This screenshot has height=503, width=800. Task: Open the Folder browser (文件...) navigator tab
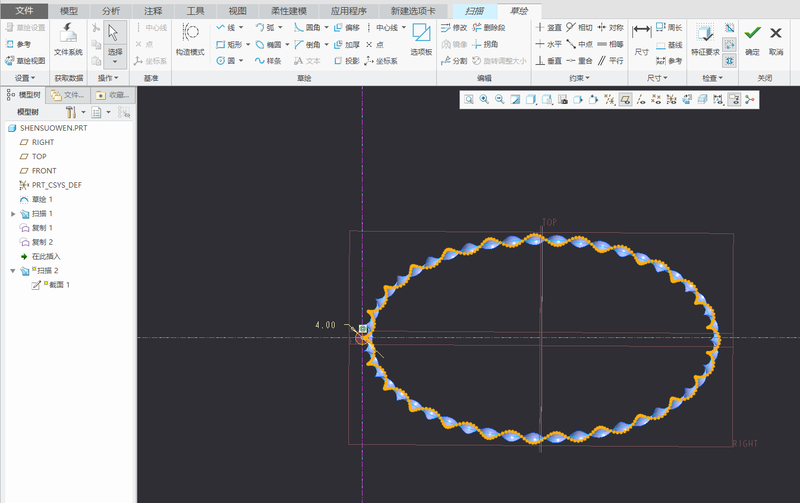[68, 95]
